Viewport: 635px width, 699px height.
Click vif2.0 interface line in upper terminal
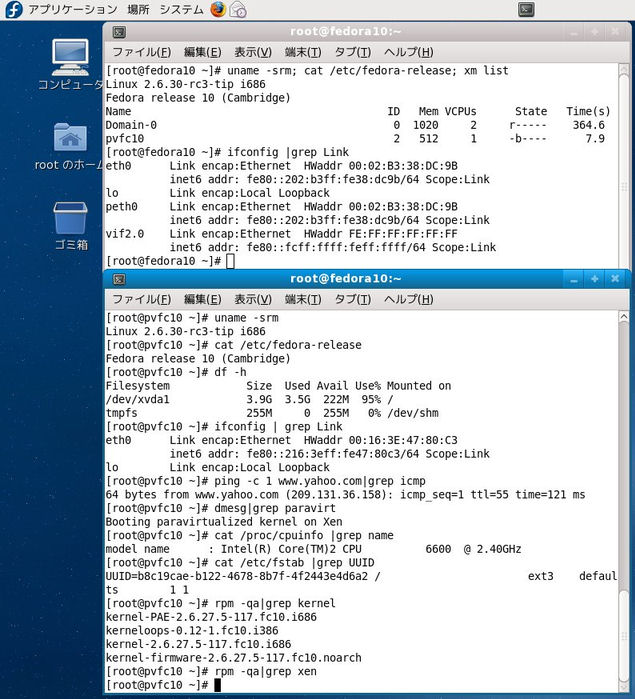(281, 234)
